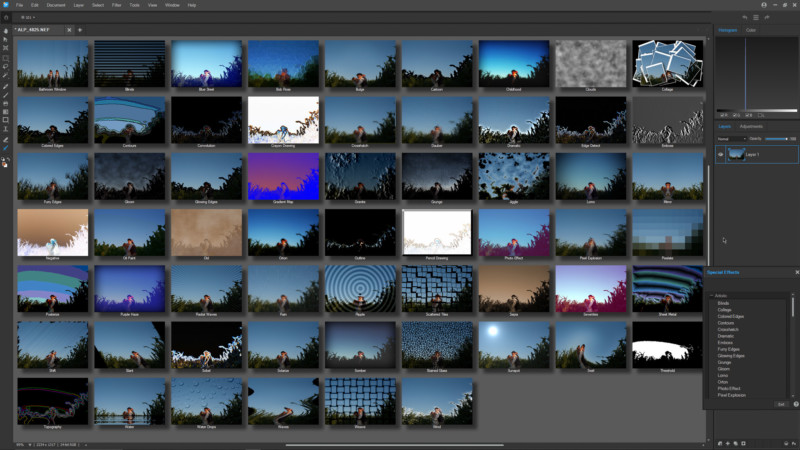
Task: Collapse the Artistic effects category
Action: tap(712, 296)
